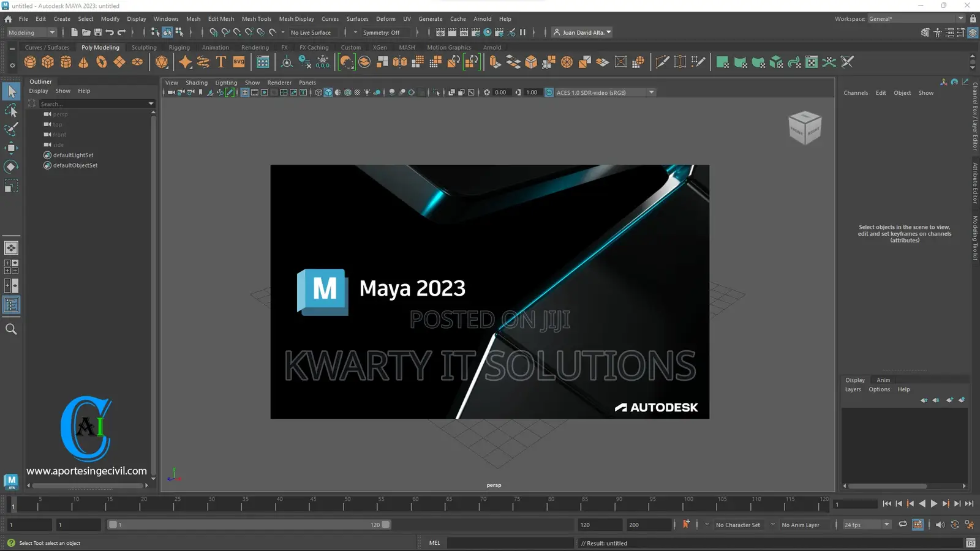The image size is (980, 551).
Task: Toggle loop playback mode icon
Action: 902,525
